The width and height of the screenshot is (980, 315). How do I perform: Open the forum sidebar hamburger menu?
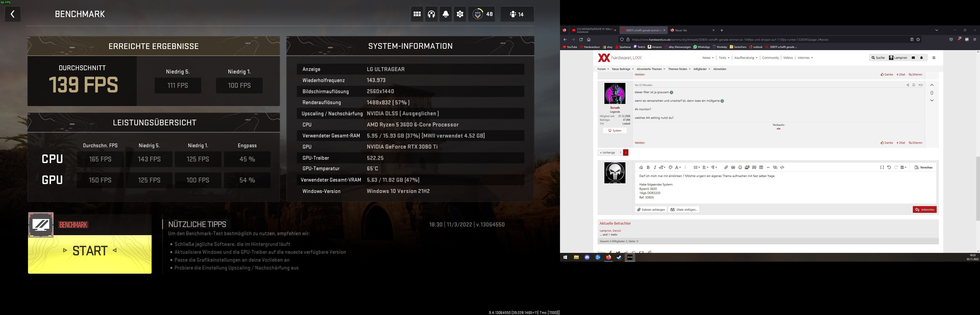[x=934, y=58]
